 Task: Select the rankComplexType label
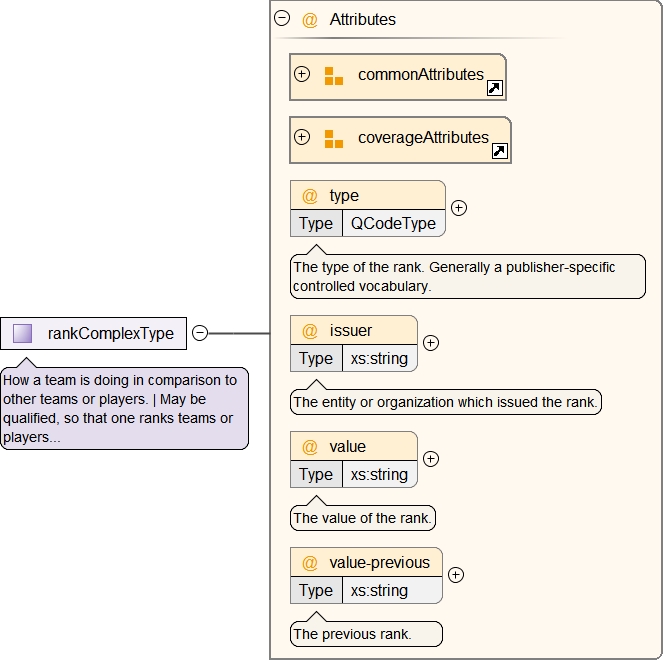(x=110, y=334)
